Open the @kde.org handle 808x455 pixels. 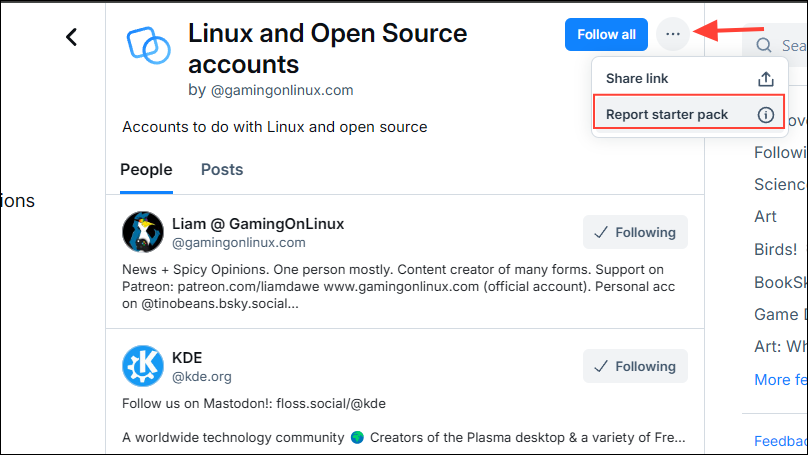click(202, 377)
